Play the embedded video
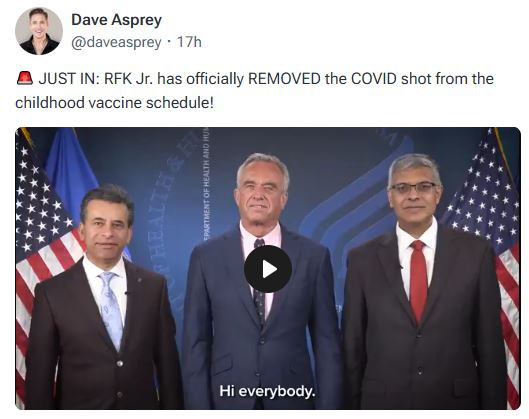This screenshot has height=419, width=529. 268,269
